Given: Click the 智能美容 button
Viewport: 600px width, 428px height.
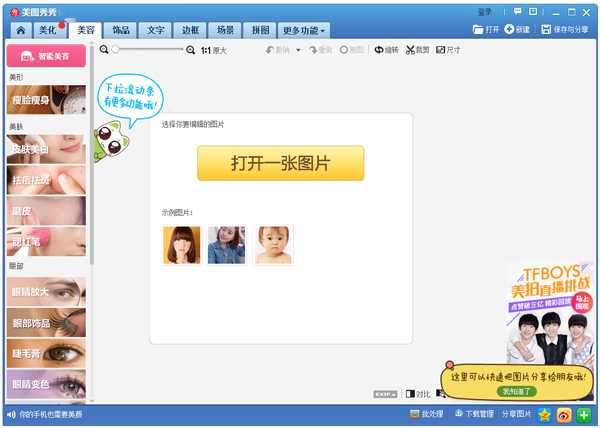Looking at the screenshot, I should 46,58.
